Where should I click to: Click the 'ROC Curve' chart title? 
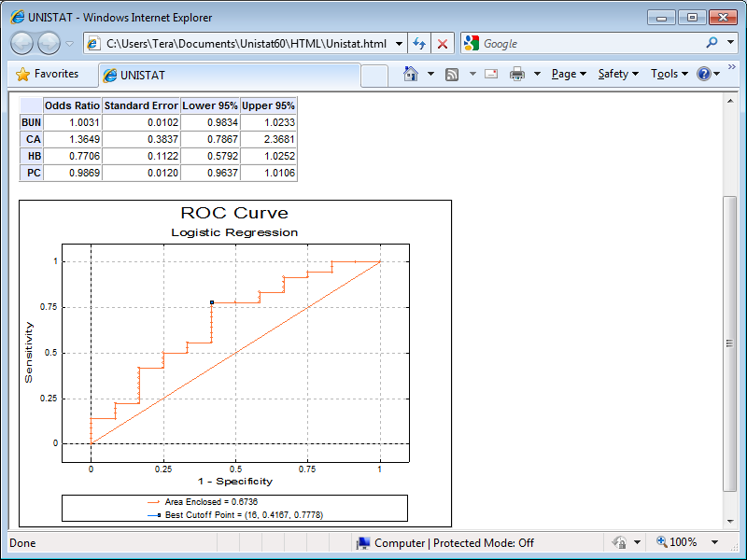point(234,213)
